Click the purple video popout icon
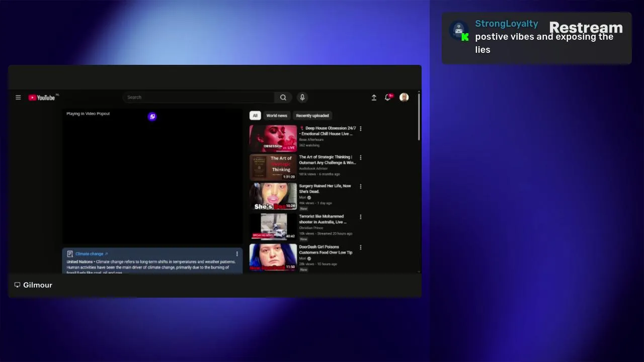 pyautogui.click(x=152, y=117)
